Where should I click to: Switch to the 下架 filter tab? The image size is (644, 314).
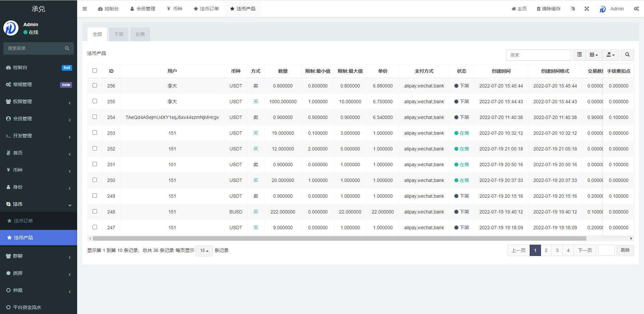point(119,34)
